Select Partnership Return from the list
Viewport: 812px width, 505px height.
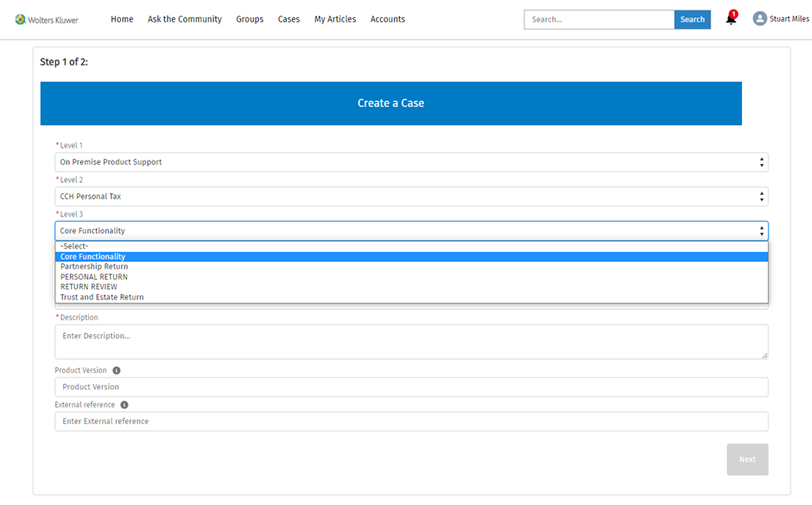[x=412, y=267]
